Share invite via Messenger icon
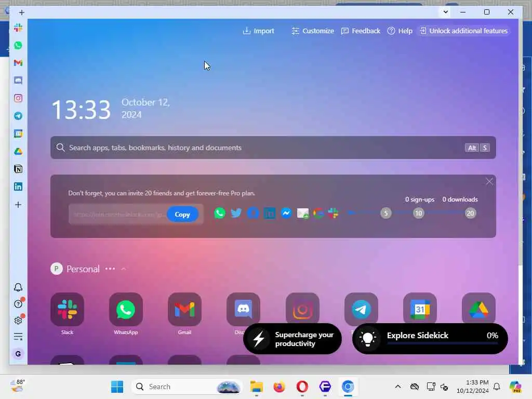 click(x=286, y=213)
